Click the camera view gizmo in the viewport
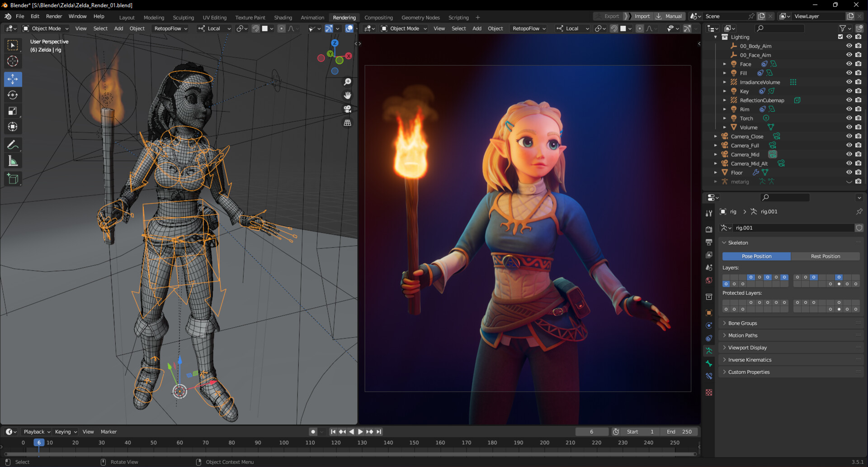This screenshot has height=467, width=868. 347,109
